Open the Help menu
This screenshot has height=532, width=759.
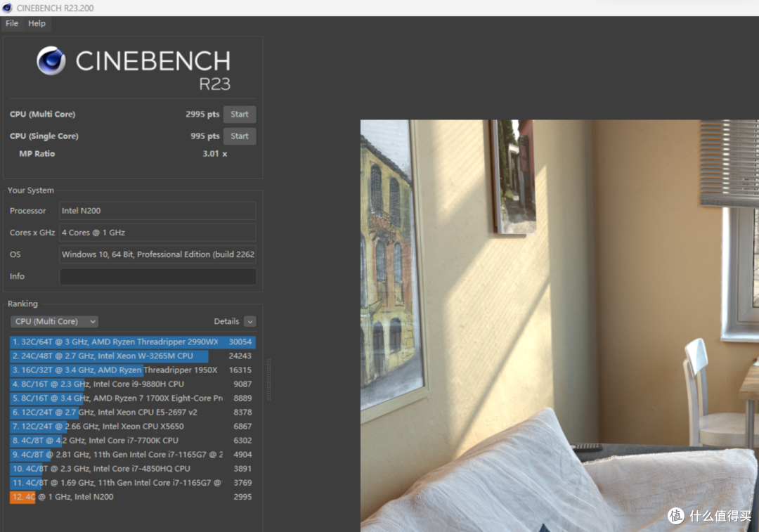coord(37,23)
